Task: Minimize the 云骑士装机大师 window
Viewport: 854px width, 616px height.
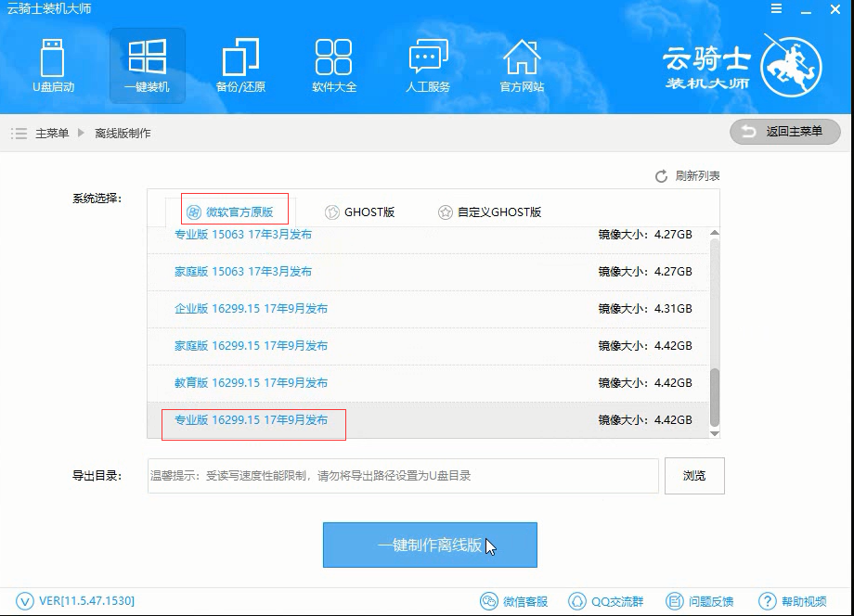Action: click(x=806, y=10)
